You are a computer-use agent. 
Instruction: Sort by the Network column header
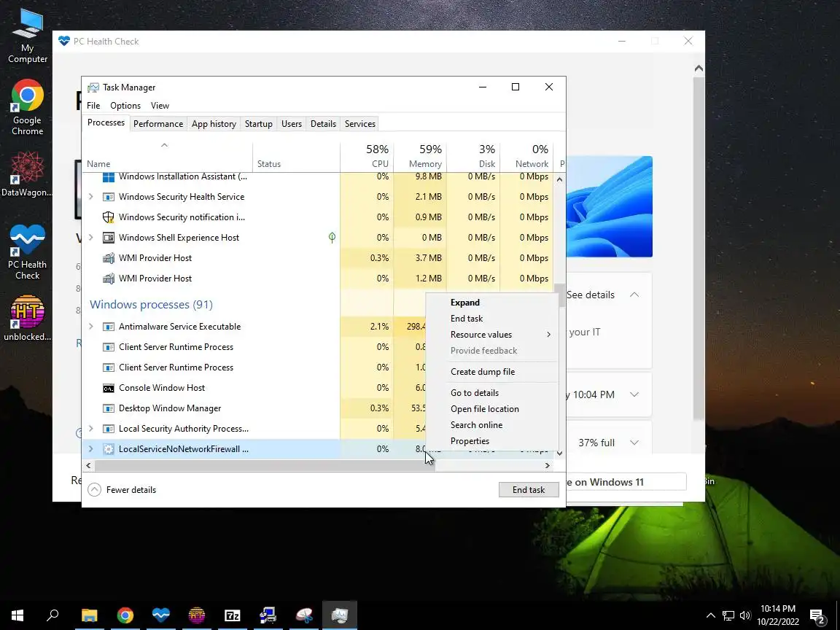(x=526, y=156)
